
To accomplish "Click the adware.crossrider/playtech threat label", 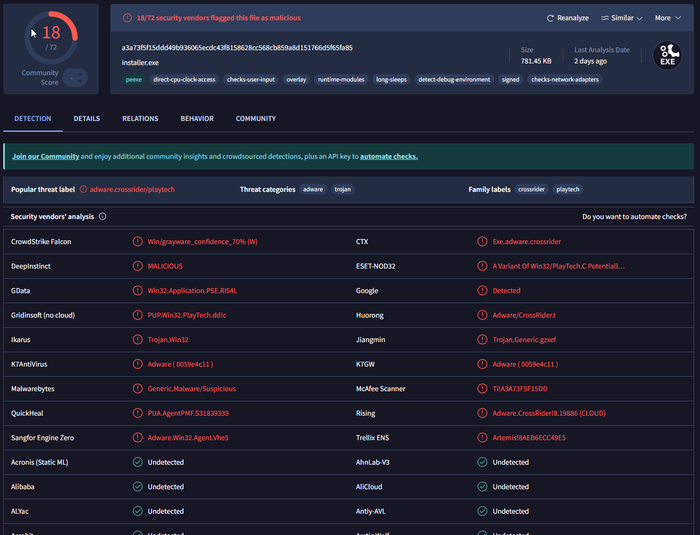I will click(132, 189).
